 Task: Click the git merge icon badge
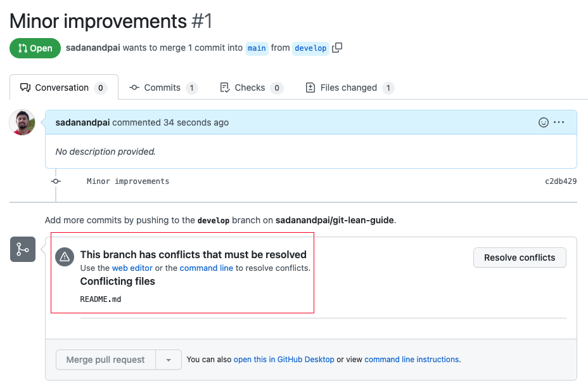[23, 249]
